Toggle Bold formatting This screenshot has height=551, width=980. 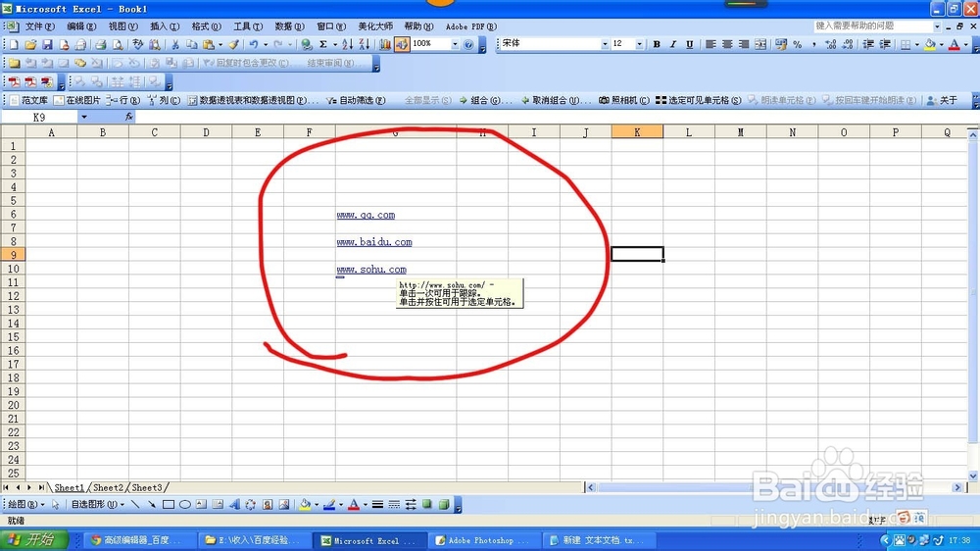point(657,44)
